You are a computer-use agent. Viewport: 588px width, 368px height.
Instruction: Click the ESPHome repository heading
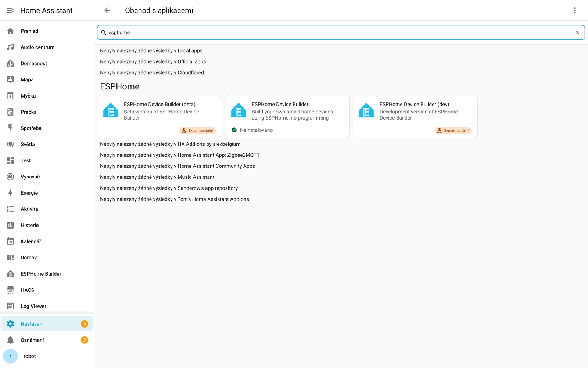pos(120,86)
